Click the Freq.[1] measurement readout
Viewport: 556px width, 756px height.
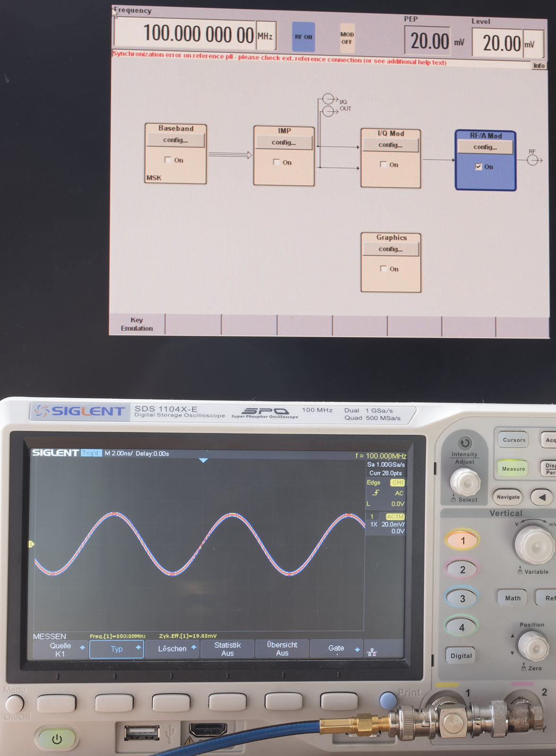tap(118, 636)
